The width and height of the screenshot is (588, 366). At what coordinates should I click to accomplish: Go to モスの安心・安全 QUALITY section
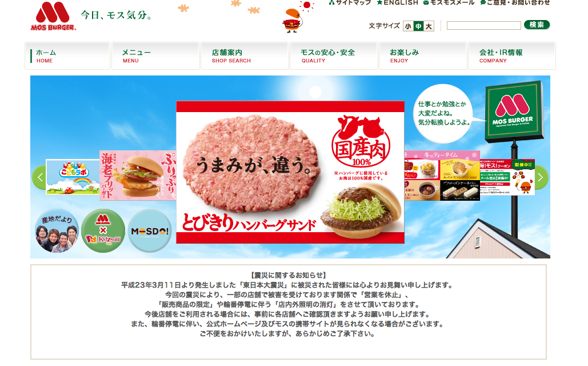click(334, 55)
